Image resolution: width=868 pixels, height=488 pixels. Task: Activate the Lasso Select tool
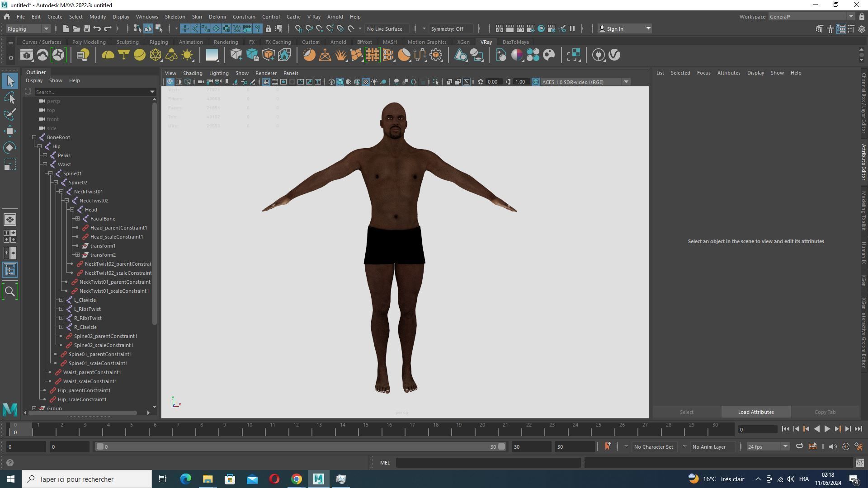[x=10, y=98]
